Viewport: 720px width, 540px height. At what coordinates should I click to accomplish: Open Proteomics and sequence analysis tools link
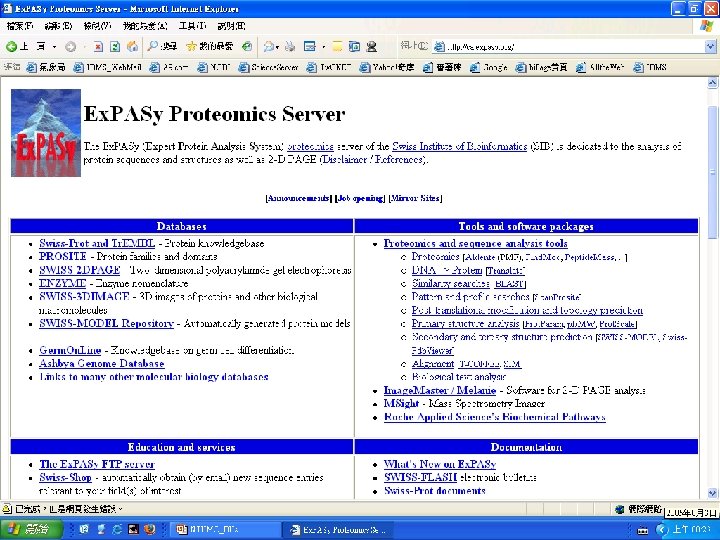[x=476, y=243]
